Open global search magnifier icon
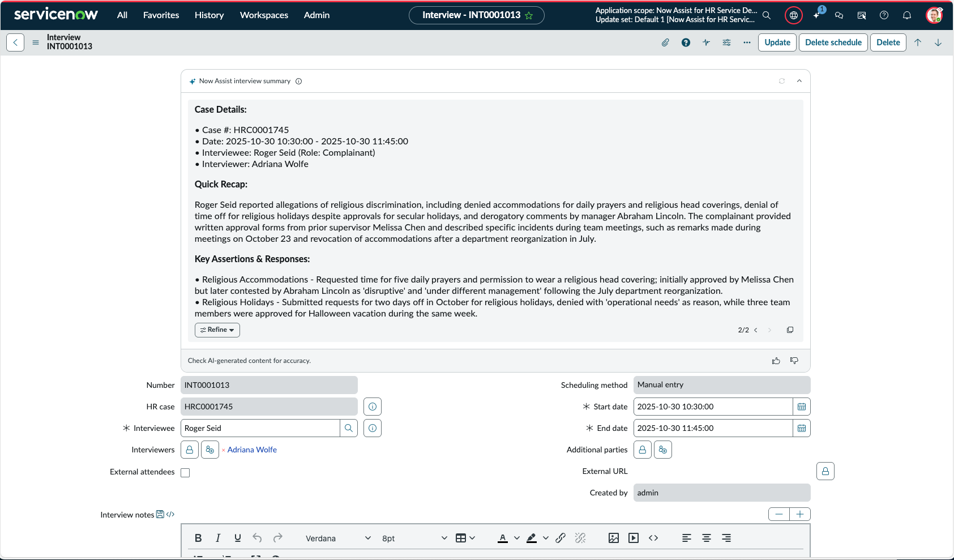Image resolution: width=954 pixels, height=560 pixels. [x=767, y=15]
